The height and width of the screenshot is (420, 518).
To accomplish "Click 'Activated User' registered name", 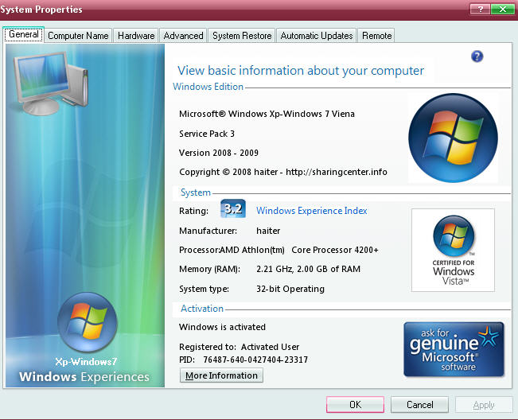I will pyautogui.click(x=270, y=347).
